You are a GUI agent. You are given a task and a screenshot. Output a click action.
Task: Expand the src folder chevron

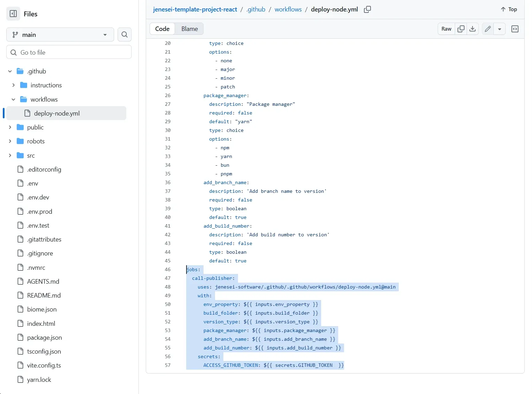[10, 156]
